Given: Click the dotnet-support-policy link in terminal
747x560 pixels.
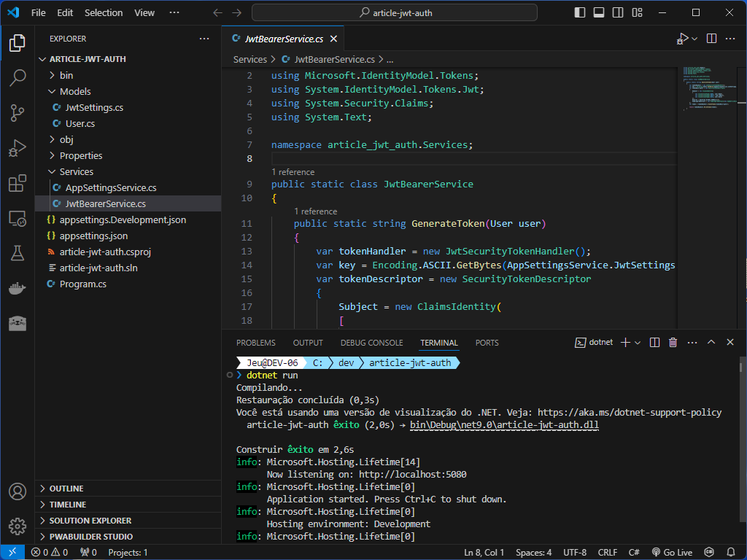Looking at the screenshot, I should coord(630,413).
